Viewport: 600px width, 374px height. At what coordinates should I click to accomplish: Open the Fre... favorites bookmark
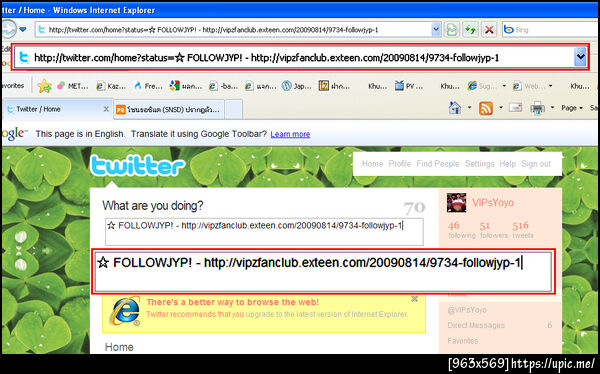tap(148, 86)
